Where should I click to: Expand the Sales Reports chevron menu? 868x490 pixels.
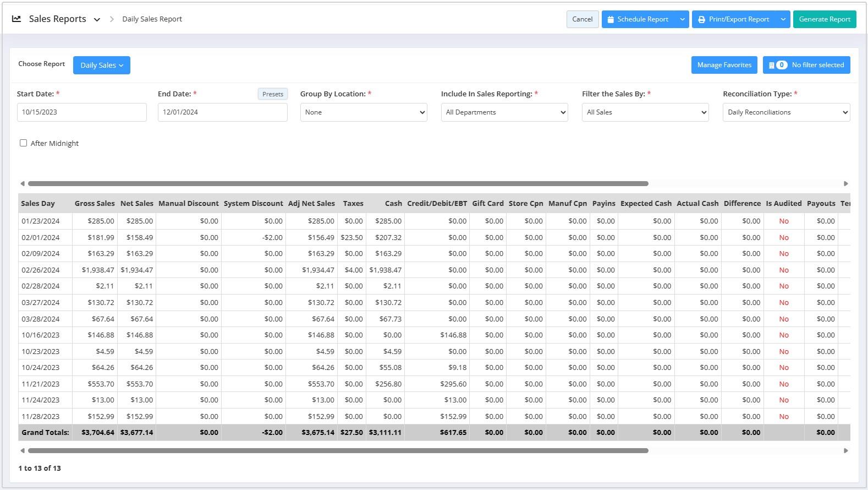(x=97, y=19)
